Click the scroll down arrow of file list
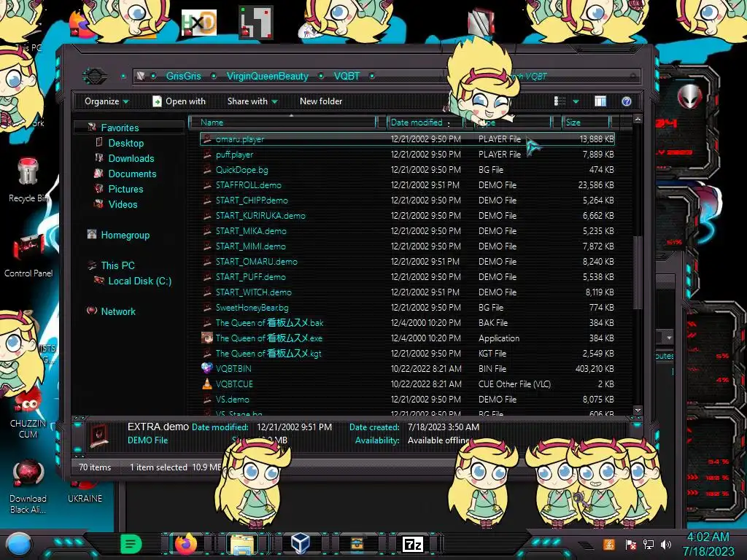 coord(638,410)
